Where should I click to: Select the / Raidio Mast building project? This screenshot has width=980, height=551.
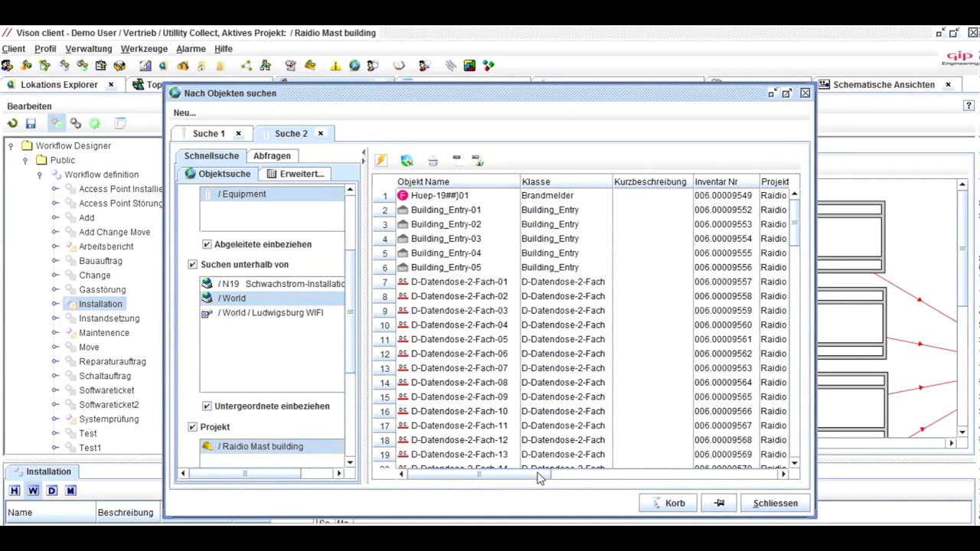point(272,447)
